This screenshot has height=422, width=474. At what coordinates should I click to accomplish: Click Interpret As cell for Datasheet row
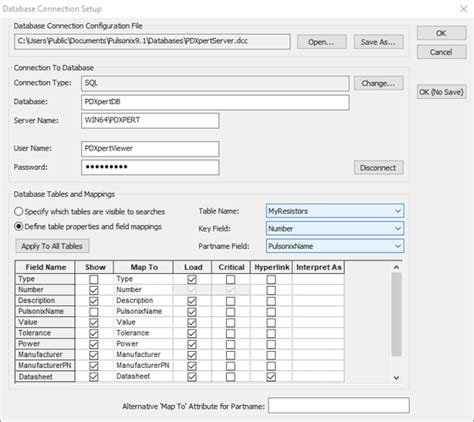[318, 376]
